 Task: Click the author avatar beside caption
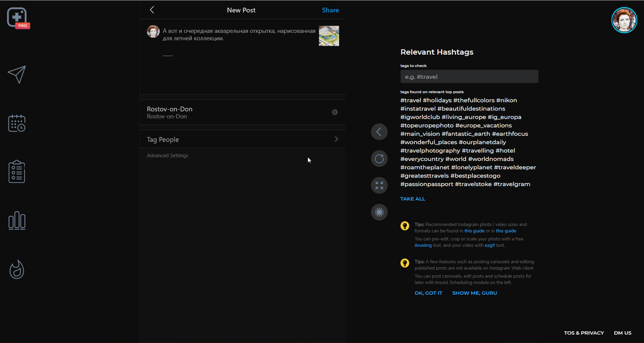pos(153,31)
